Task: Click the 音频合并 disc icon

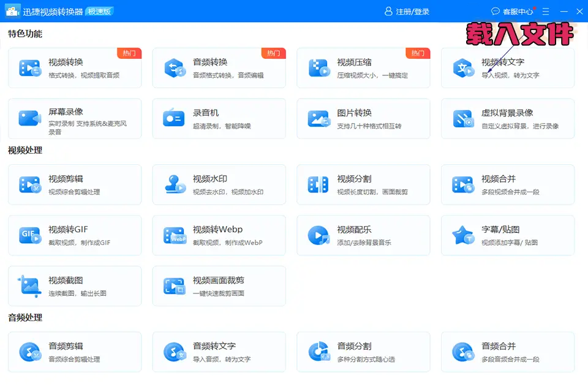Action: [x=464, y=352]
